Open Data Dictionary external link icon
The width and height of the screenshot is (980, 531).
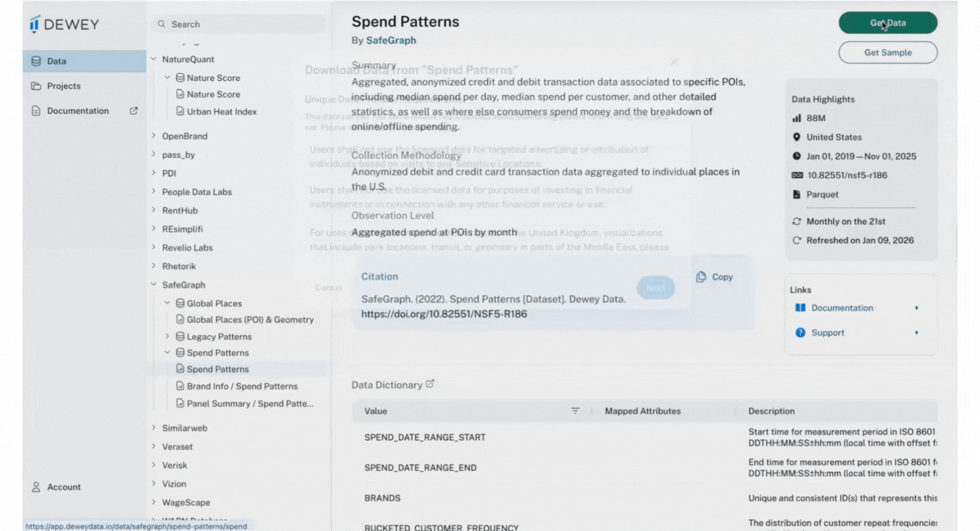tap(430, 384)
